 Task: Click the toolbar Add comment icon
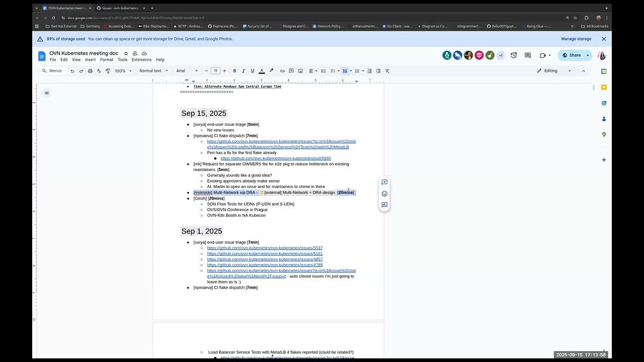[291, 71]
